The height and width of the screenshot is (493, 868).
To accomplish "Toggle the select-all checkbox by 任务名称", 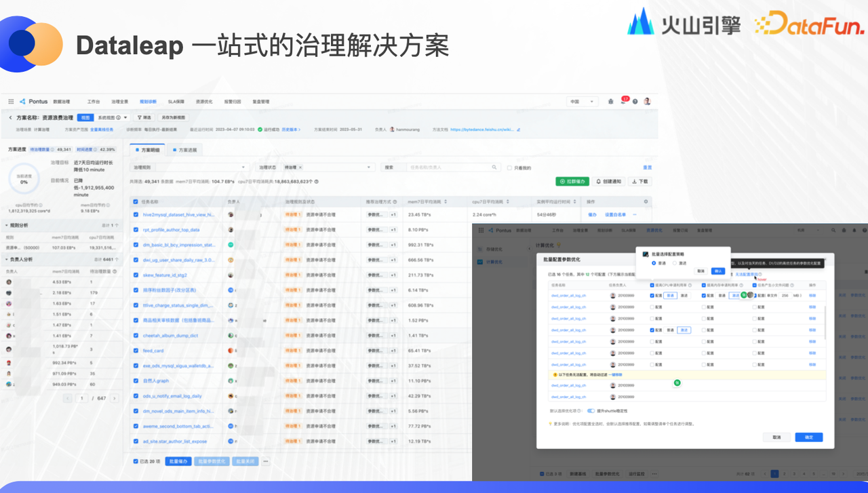I will point(136,202).
